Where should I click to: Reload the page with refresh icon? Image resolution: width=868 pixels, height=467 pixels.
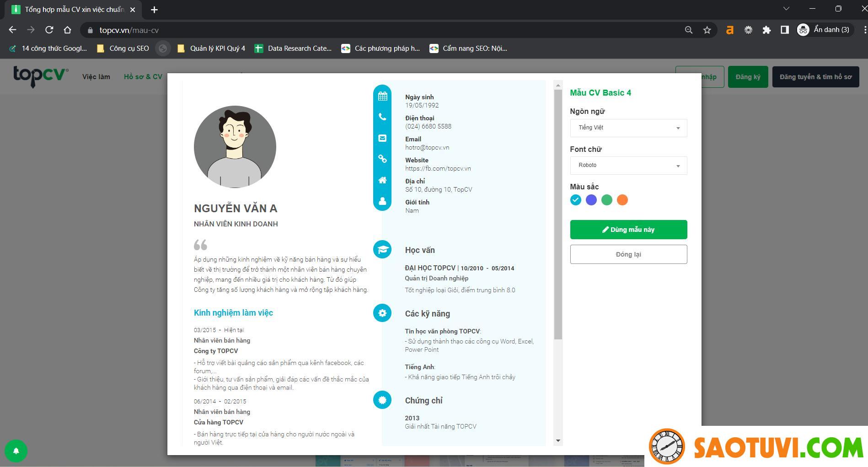49,30
